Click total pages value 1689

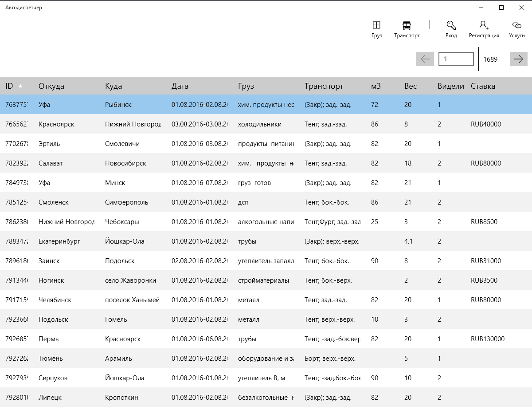click(490, 59)
